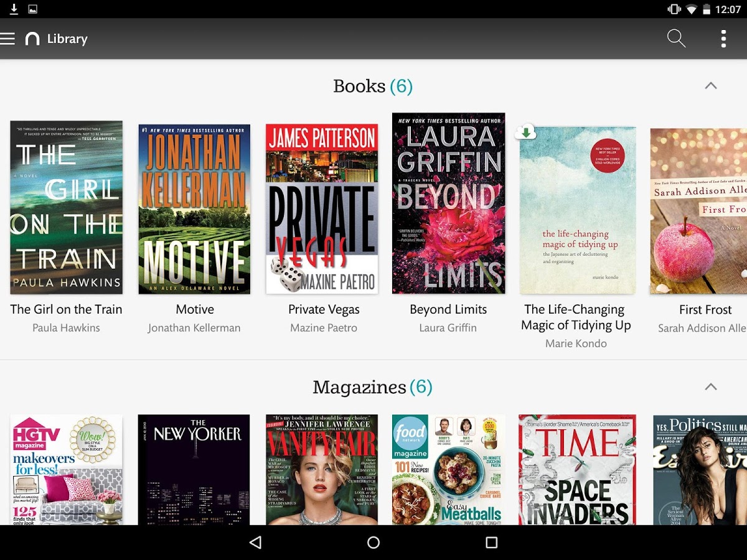Select the Books (6) section heading
747x560 pixels.
tap(373, 86)
